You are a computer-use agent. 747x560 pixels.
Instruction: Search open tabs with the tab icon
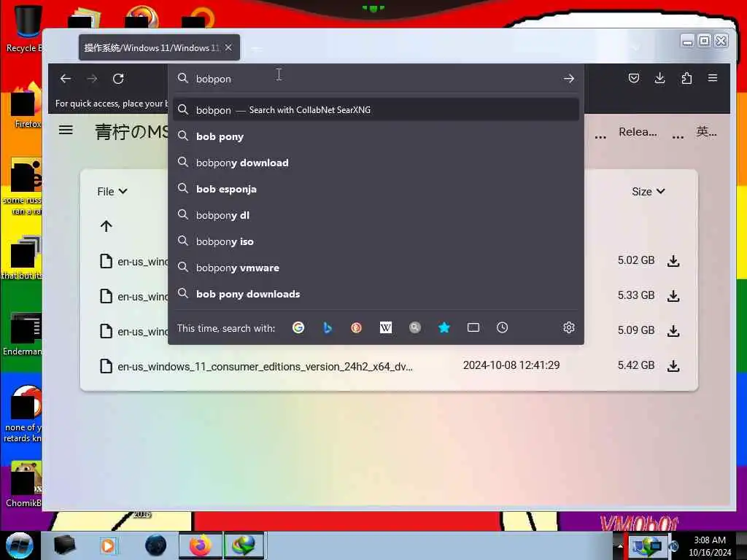tap(473, 327)
